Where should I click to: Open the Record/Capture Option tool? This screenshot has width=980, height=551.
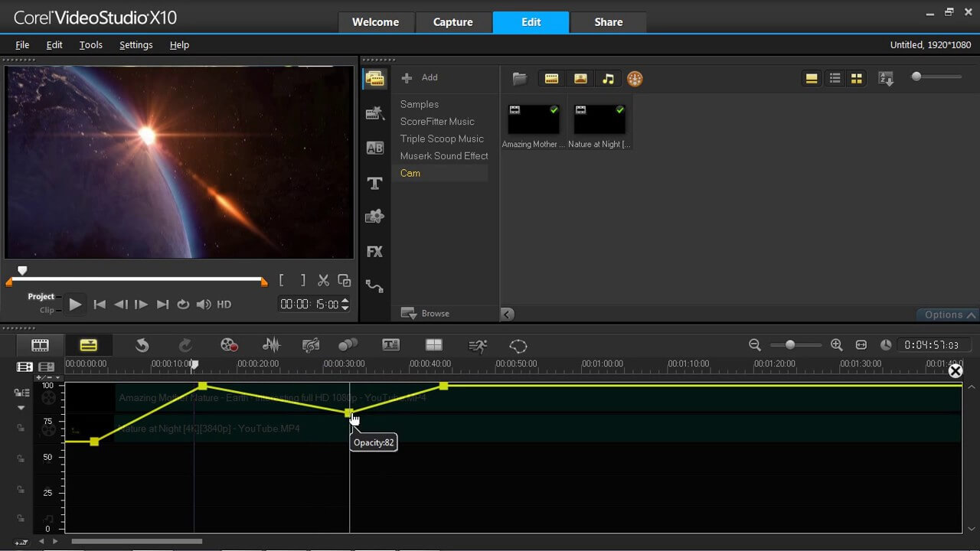pyautogui.click(x=228, y=345)
